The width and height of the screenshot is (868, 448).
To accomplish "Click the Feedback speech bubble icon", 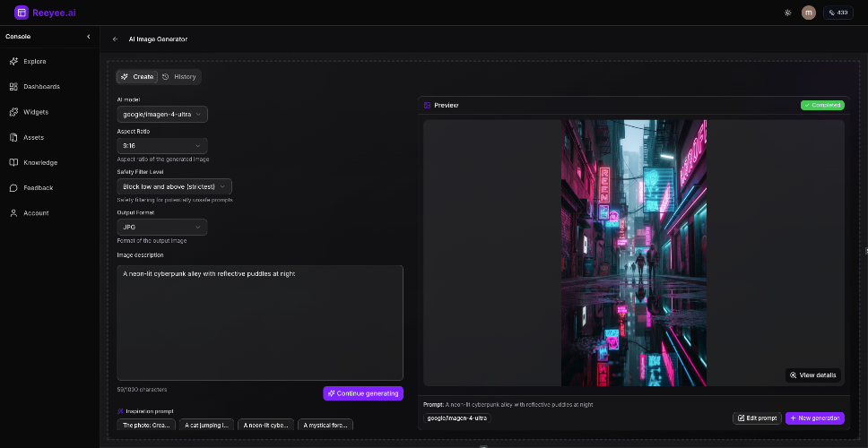I will [x=13, y=187].
